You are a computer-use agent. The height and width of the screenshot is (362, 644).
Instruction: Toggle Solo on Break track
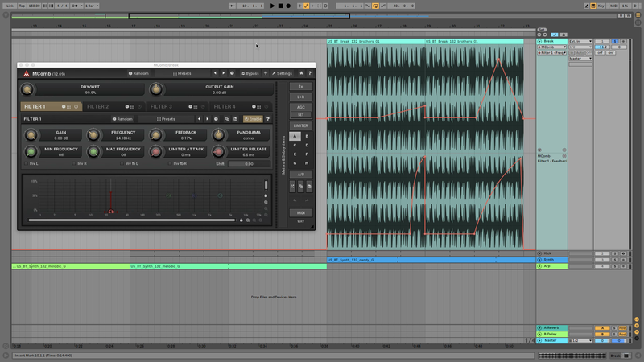point(615,42)
